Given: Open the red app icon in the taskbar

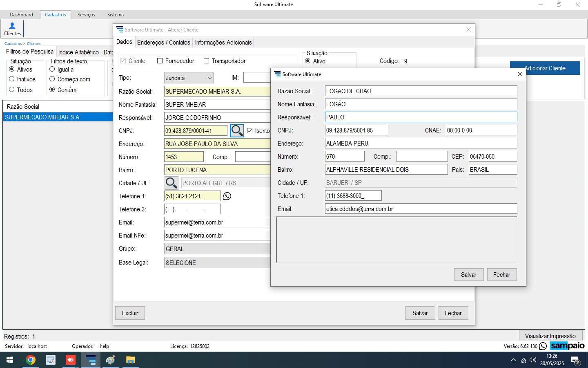Looking at the screenshot, I should coord(70,360).
